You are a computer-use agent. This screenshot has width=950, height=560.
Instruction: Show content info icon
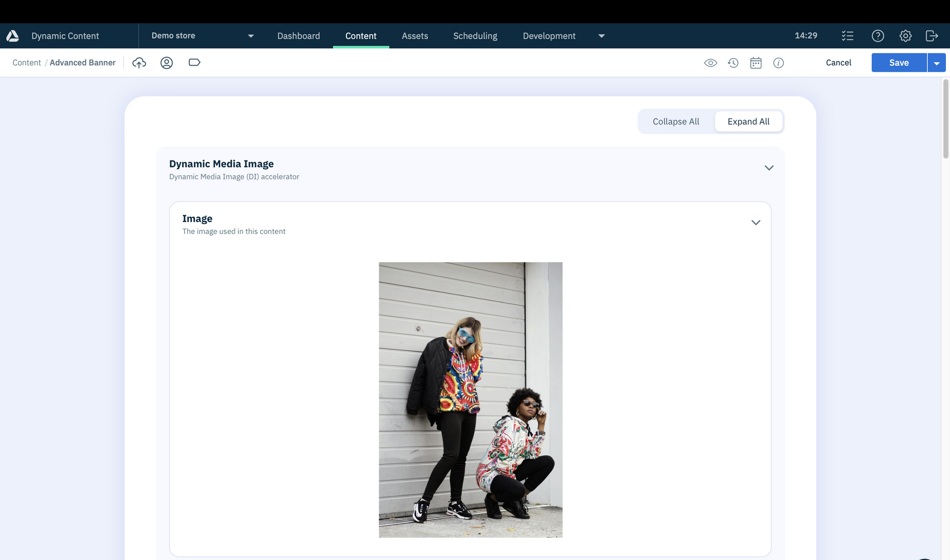point(779,63)
